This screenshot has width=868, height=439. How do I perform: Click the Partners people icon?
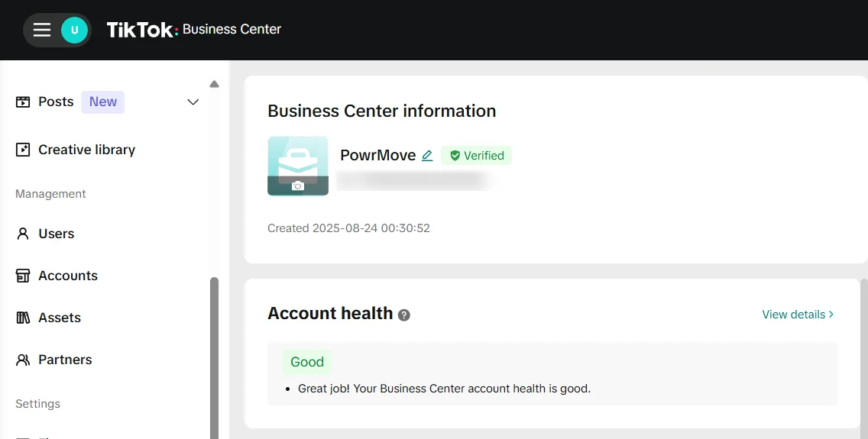click(x=23, y=360)
